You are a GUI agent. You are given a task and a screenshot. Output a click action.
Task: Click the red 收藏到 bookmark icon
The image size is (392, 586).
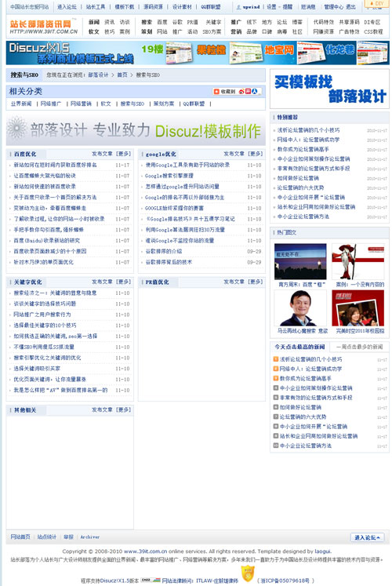click(x=224, y=92)
